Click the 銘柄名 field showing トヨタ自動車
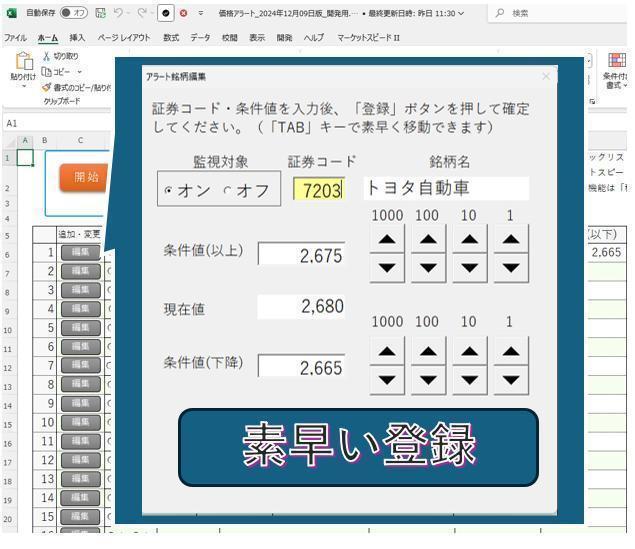 (x=446, y=188)
